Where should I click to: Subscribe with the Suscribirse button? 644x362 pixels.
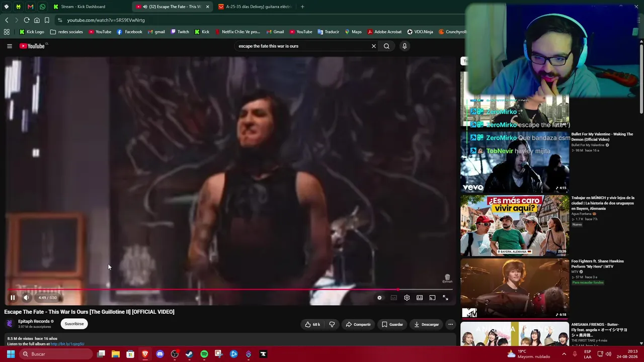click(74, 324)
